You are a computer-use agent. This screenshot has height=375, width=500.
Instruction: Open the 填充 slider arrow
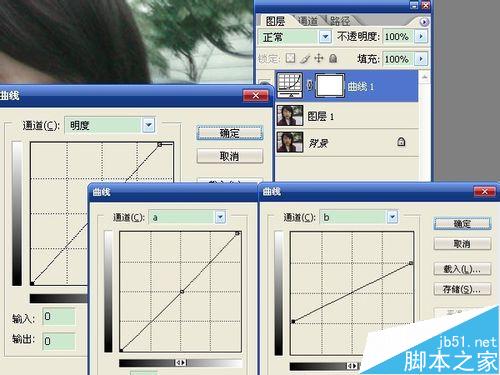pos(421,59)
